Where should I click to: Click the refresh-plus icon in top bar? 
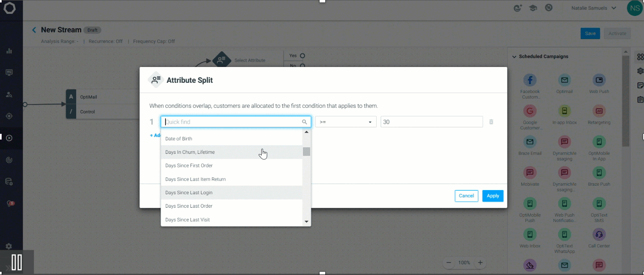point(518,8)
